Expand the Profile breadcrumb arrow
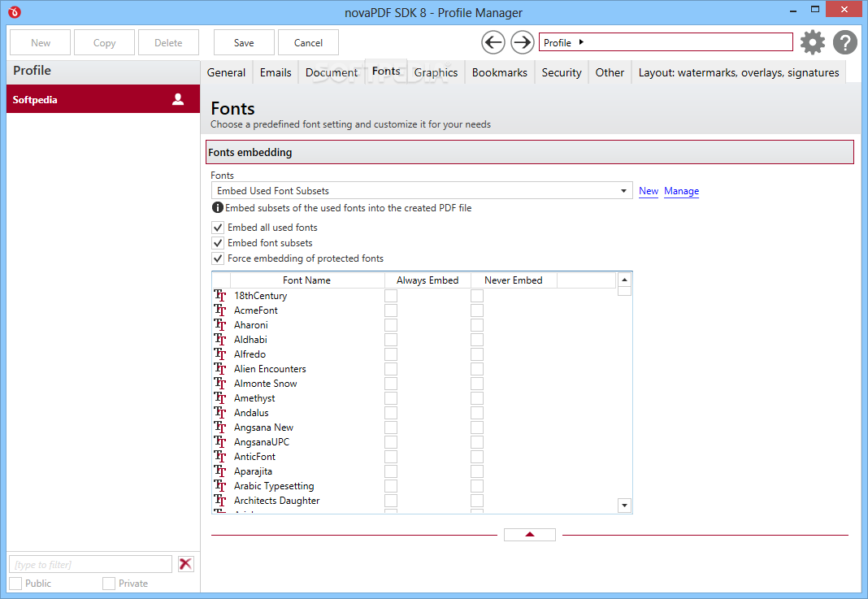Viewport: 868px width, 599px height. 581,42
